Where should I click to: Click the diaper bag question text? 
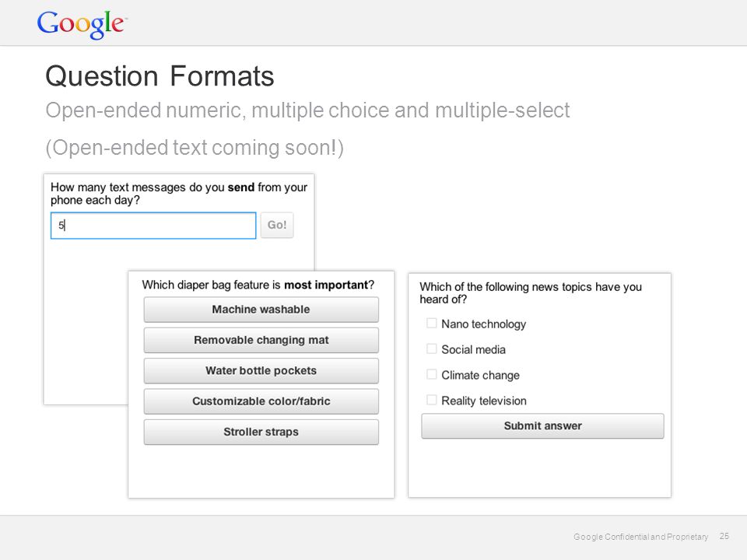pyautogui.click(x=258, y=285)
